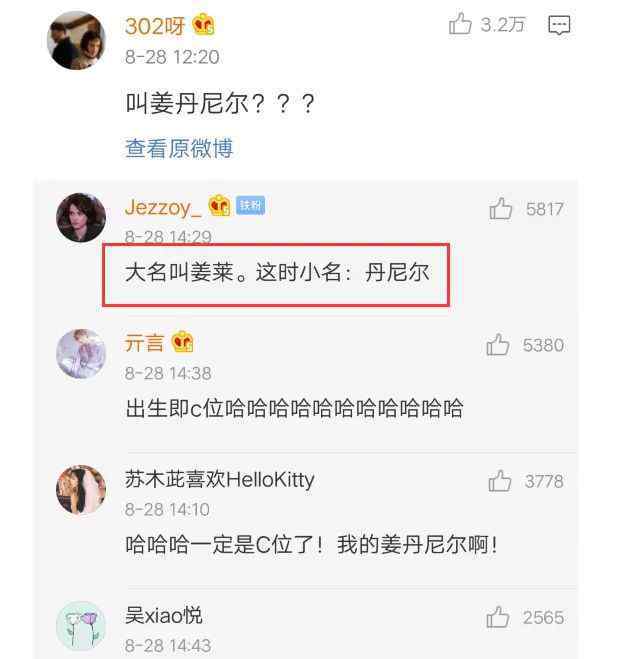Like the comment by 302呀
Viewport: 643px width, 659px height.
[461, 24]
